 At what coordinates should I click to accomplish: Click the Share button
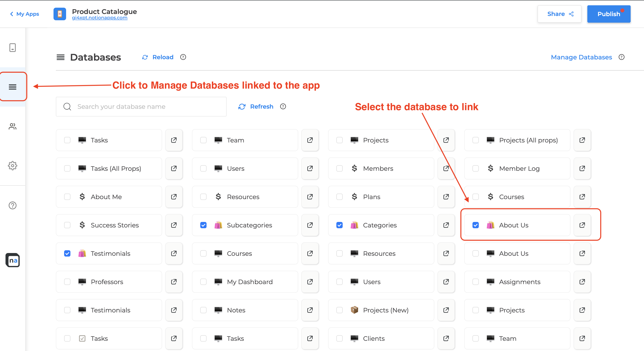(559, 14)
